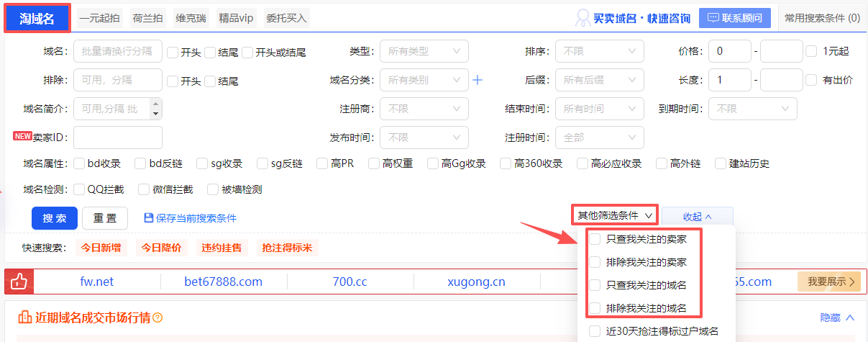Open 700.cc domain link
This screenshot has height=342, width=868.
[x=350, y=282]
